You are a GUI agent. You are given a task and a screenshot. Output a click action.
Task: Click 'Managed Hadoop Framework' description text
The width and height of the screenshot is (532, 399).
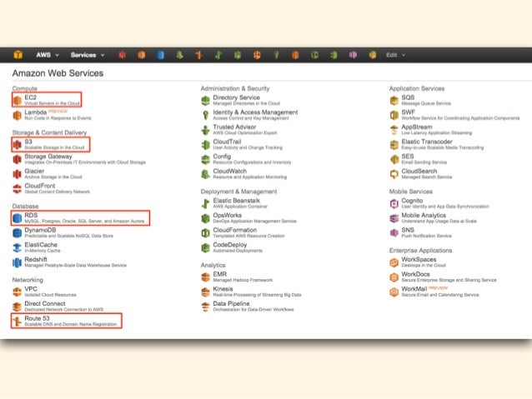pos(243,280)
